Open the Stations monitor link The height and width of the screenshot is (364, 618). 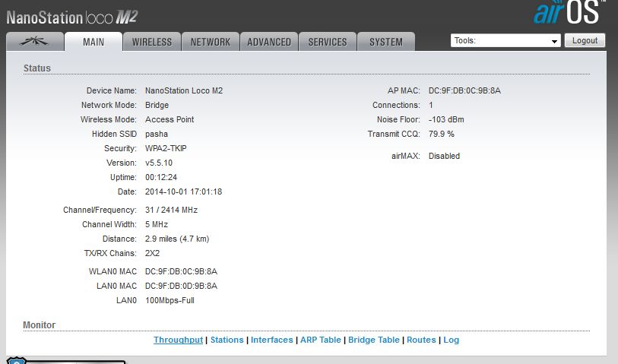coord(227,340)
